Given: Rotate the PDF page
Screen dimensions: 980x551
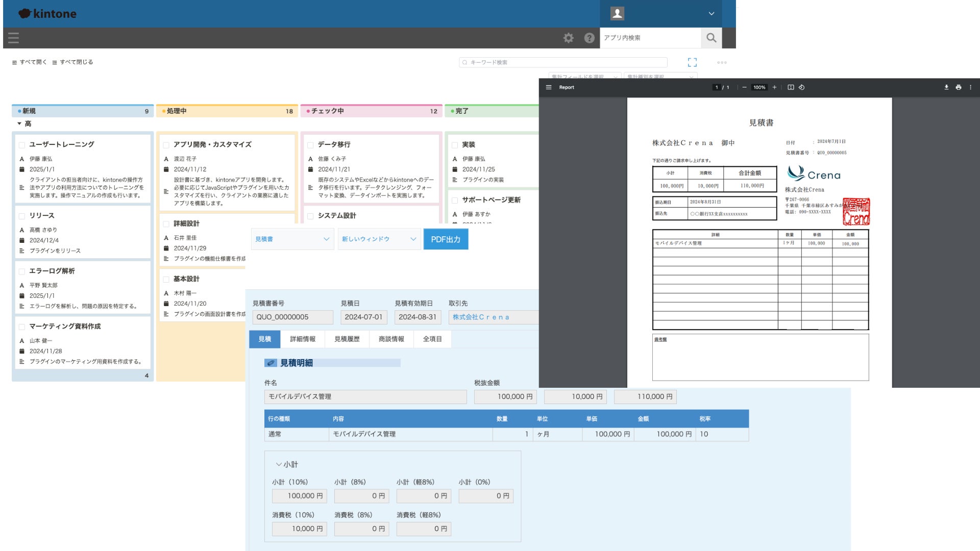Looking at the screenshot, I should 802,87.
